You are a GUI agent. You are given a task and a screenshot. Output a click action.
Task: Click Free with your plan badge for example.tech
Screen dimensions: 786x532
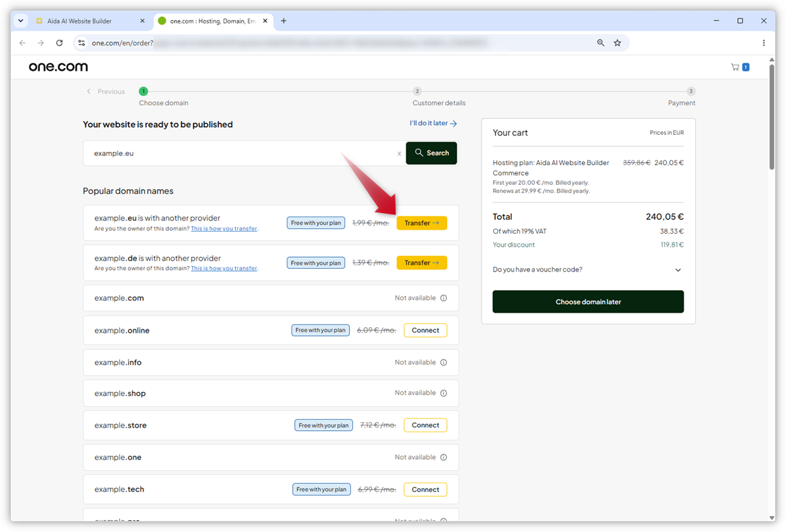(x=321, y=490)
